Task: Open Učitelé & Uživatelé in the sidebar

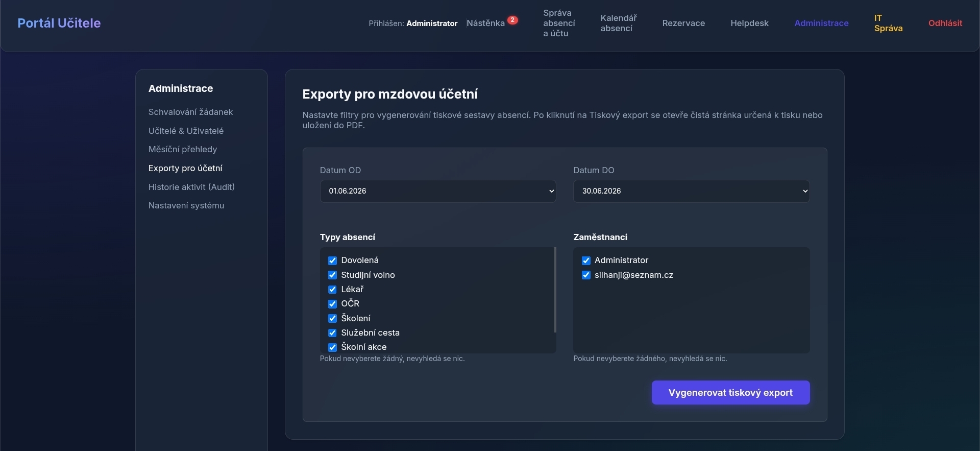Action: 186,131
